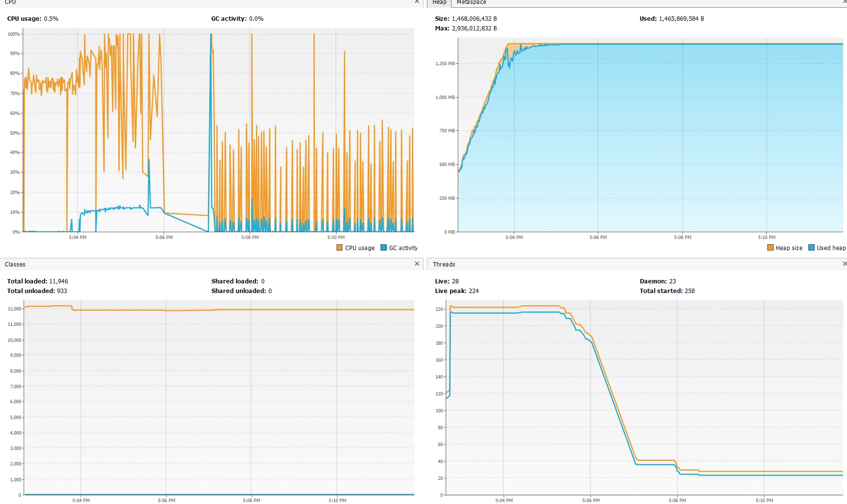
Task: Click the GC activity percentage readout
Action: (x=256, y=19)
